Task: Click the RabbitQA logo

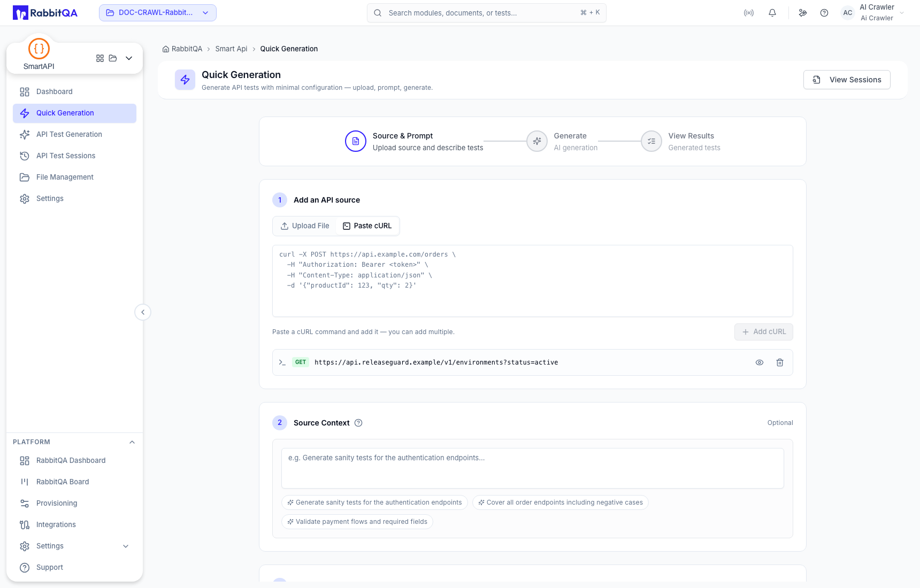Action: (45, 13)
